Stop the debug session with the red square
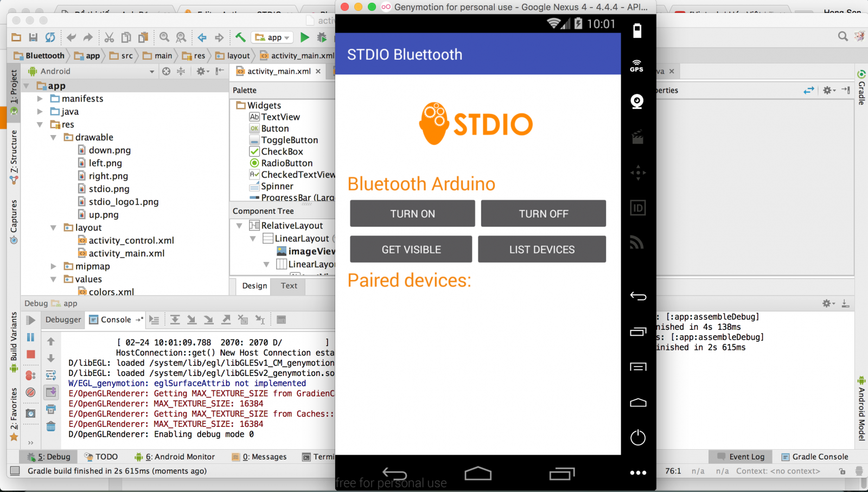This screenshot has height=492, width=868. pyautogui.click(x=31, y=354)
